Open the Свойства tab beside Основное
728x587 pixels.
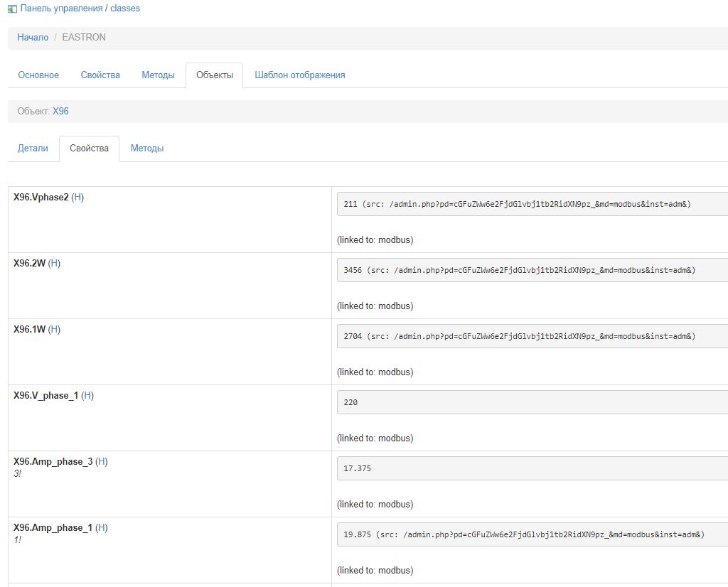(100, 75)
